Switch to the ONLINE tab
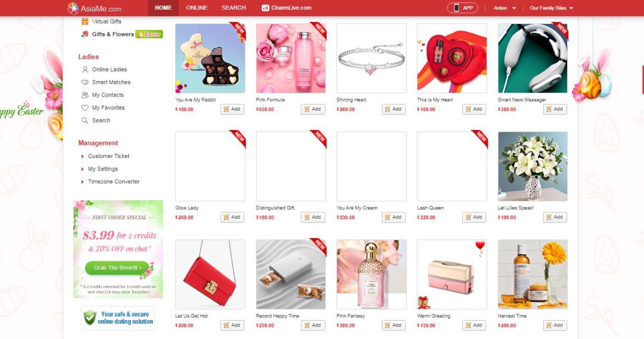 (197, 8)
